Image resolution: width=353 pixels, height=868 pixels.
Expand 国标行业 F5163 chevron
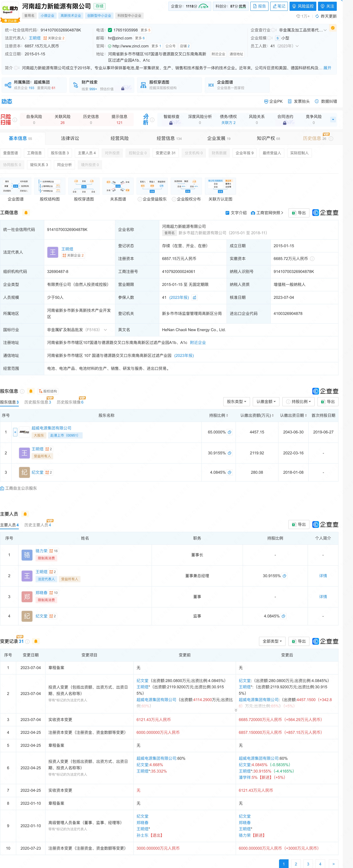[105, 330]
